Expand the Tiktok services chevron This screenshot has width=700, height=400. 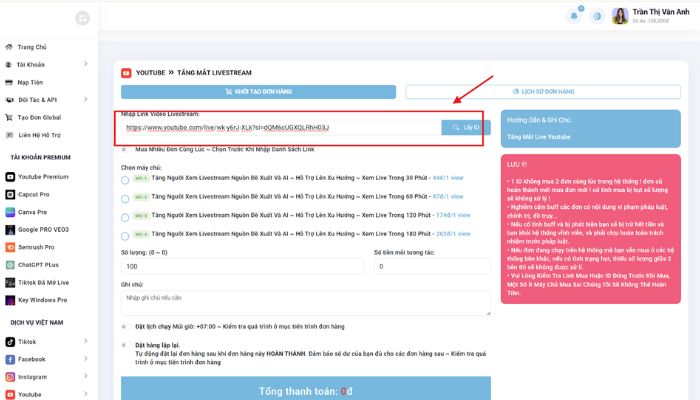pyautogui.click(x=85, y=341)
